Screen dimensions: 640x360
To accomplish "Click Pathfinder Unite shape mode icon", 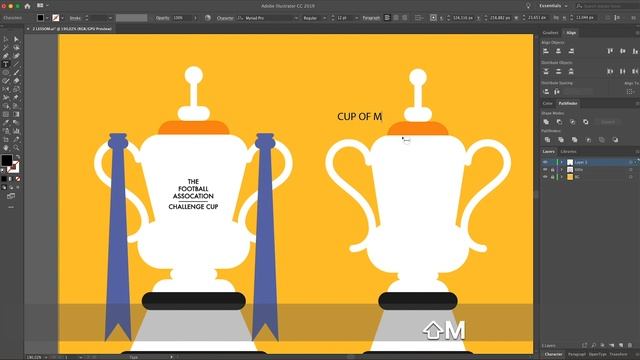I will tap(546, 122).
